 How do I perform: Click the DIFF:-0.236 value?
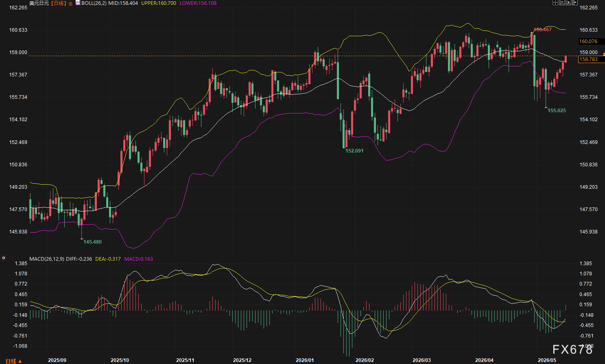[79, 259]
